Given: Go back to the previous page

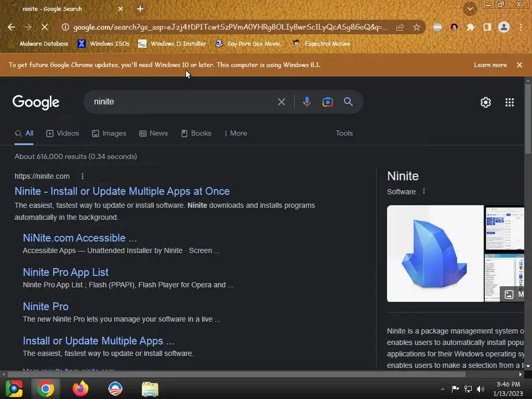Looking at the screenshot, I should pyautogui.click(x=11, y=27).
